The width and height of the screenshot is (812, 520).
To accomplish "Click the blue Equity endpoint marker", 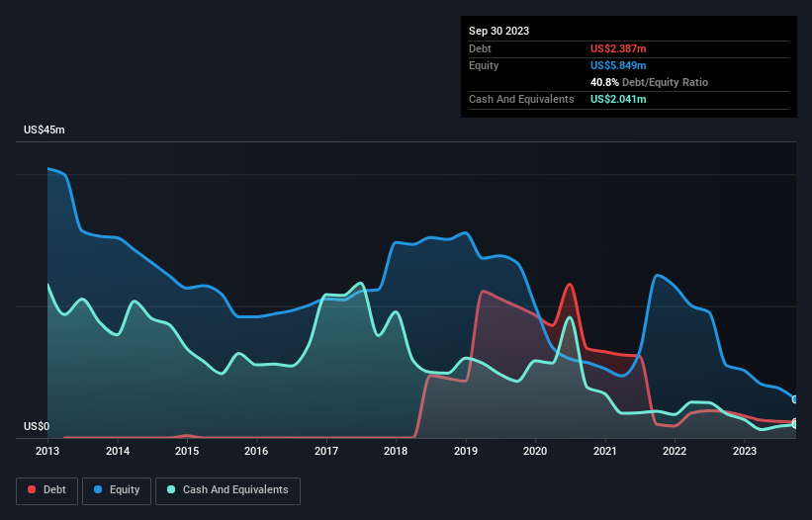I will 795,399.
